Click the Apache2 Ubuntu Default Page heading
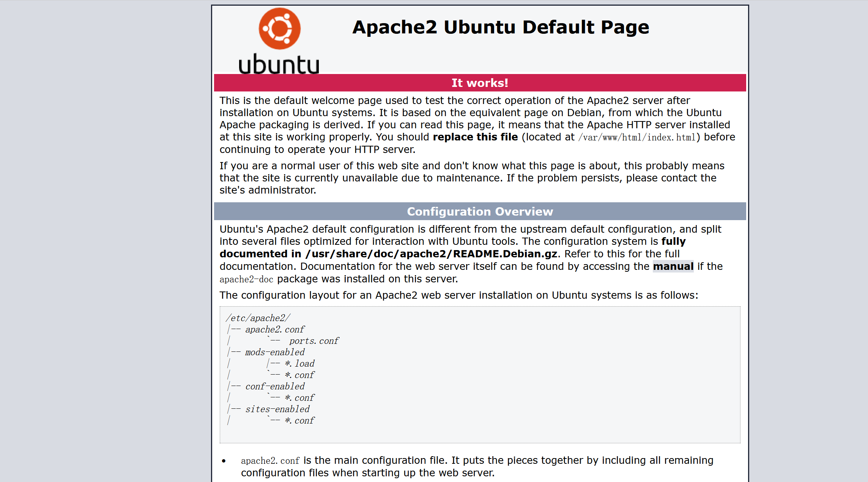Image resolution: width=868 pixels, height=482 pixels. coord(500,27)
